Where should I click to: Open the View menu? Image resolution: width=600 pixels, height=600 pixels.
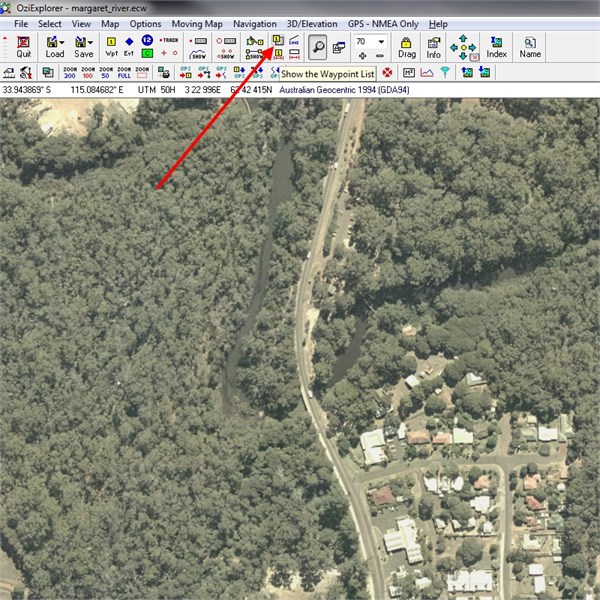pos(81,24)
